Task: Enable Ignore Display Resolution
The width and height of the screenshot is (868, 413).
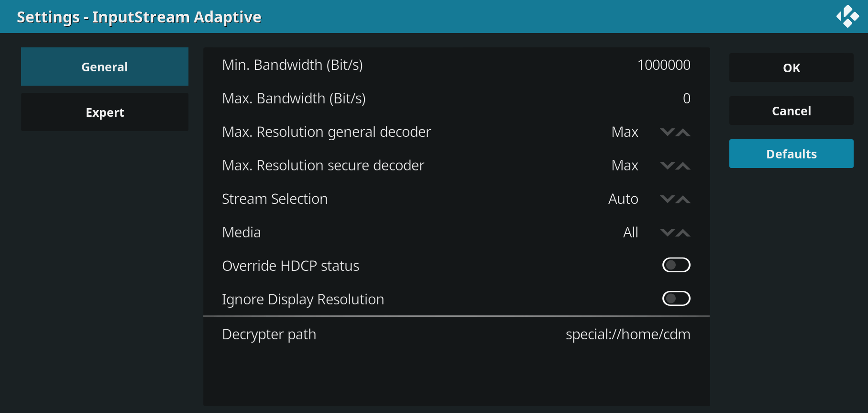Action: tap(676, 299)
